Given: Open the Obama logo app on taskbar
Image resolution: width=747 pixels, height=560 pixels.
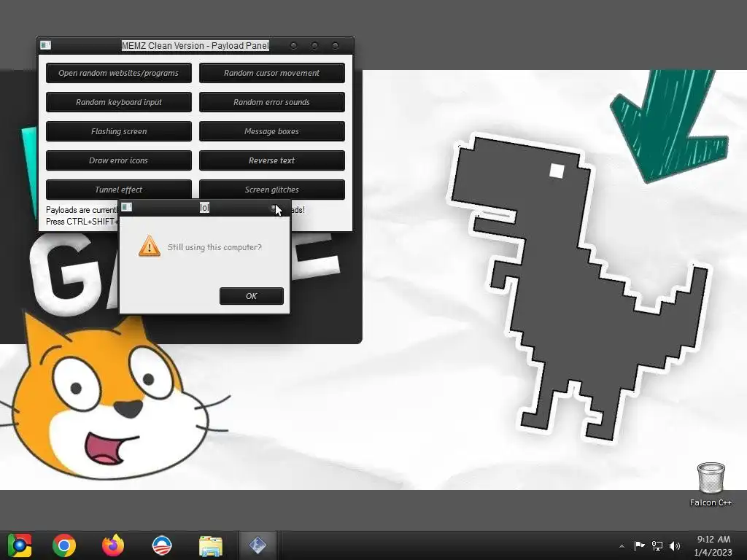Looking at the screenshot, I should (x=161, y=545).
